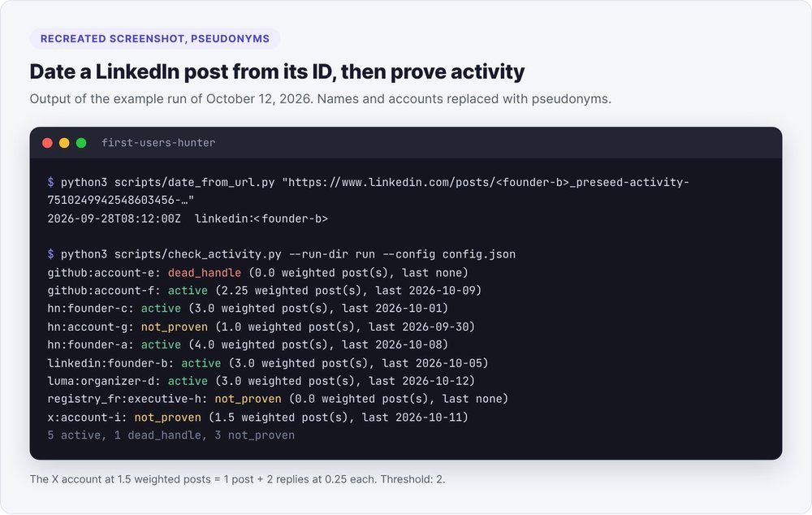Click the date_from_url.py command line
The height and width of the screenshot is (515, 812).
(x=368, y=183)
